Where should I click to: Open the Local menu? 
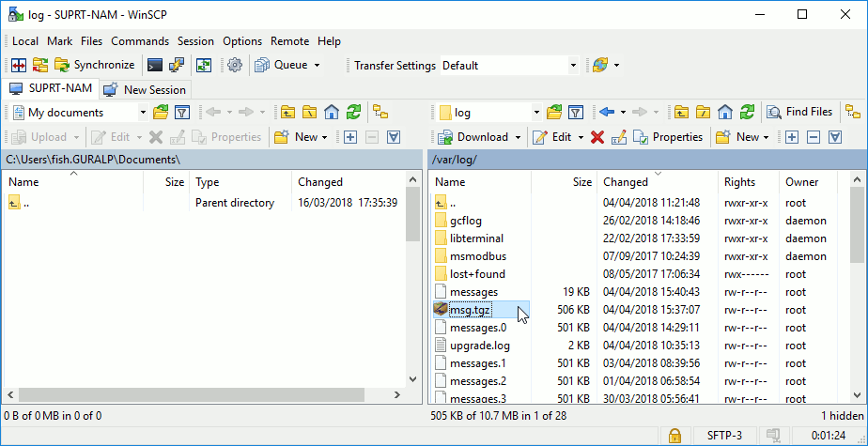point(25,41)
